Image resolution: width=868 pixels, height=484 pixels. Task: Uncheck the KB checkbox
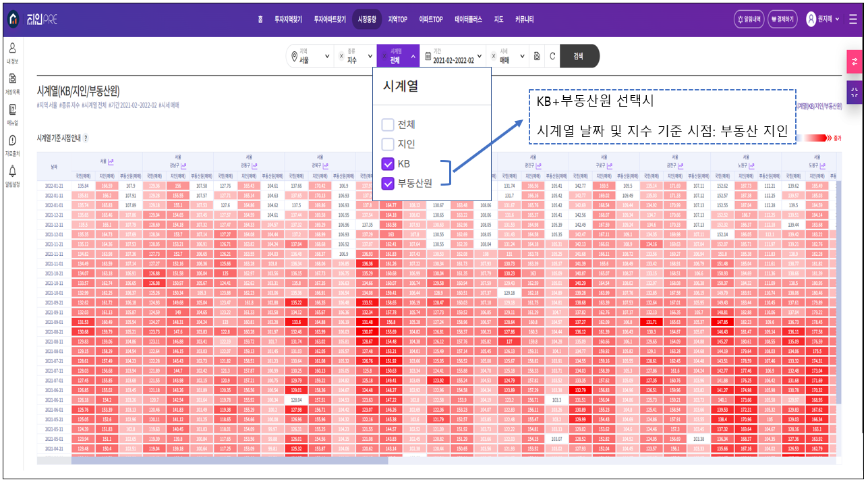[x=388, y=163]
